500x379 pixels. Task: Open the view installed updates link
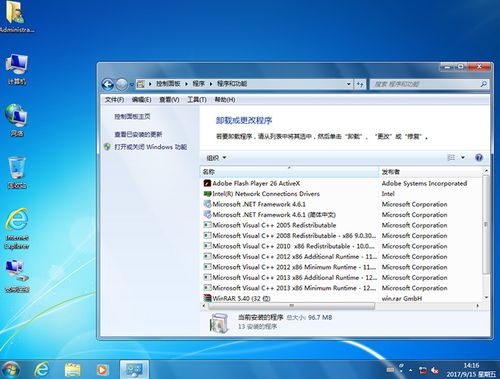138,134
